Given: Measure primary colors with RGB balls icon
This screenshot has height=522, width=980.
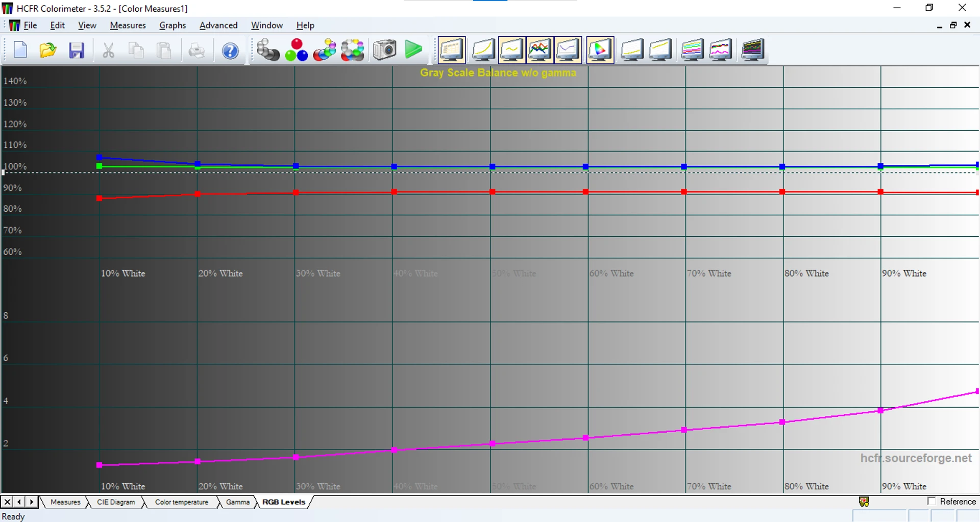Looking at the screenshot, I should pyautogui.click(x=297, y=50).
